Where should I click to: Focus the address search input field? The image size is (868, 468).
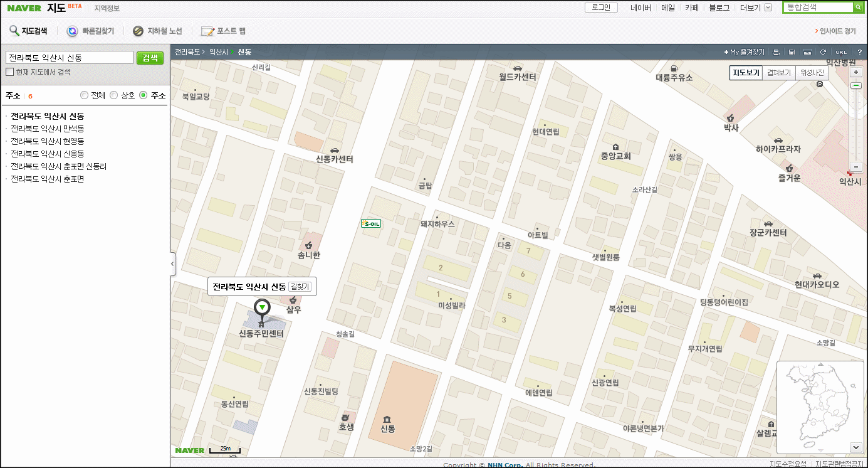click(x=70, y=58)
